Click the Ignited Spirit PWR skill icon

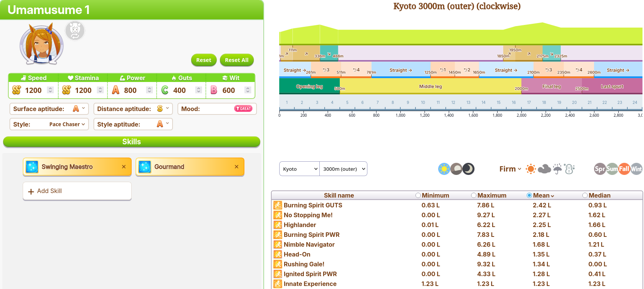coord(278,274)
